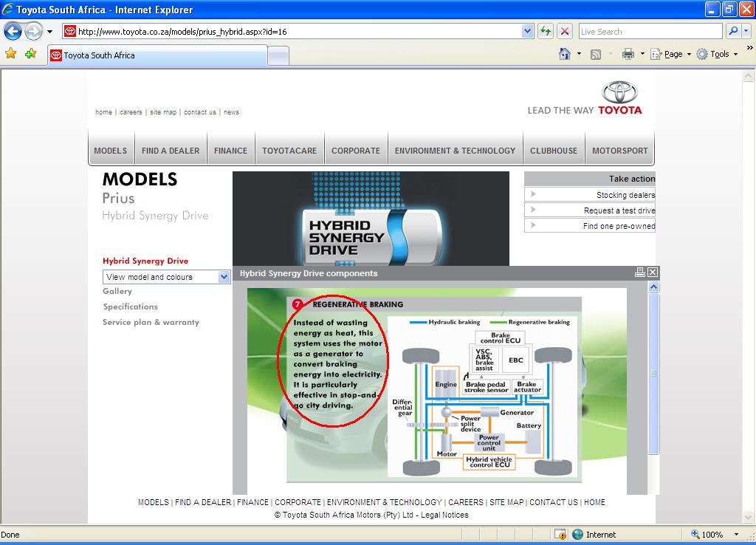Open the MOTORSPORT navigation item
This screenshot has width=756, height=545.
click(x=620, y=151)
